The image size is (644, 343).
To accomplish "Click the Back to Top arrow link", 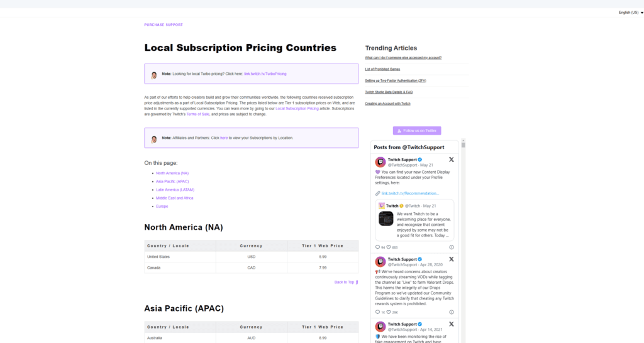I will pyautogui.click(x=346, y=282).
